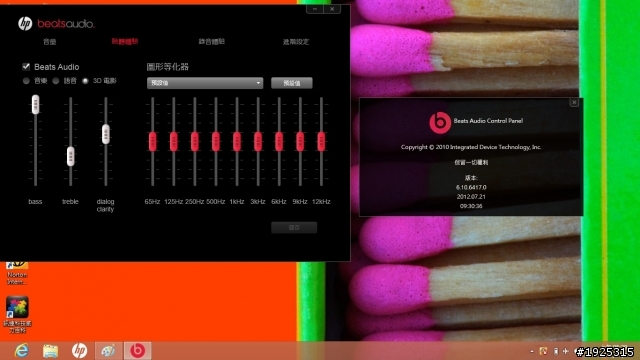Switch to the 進階設定 tab

pos(296,42)
